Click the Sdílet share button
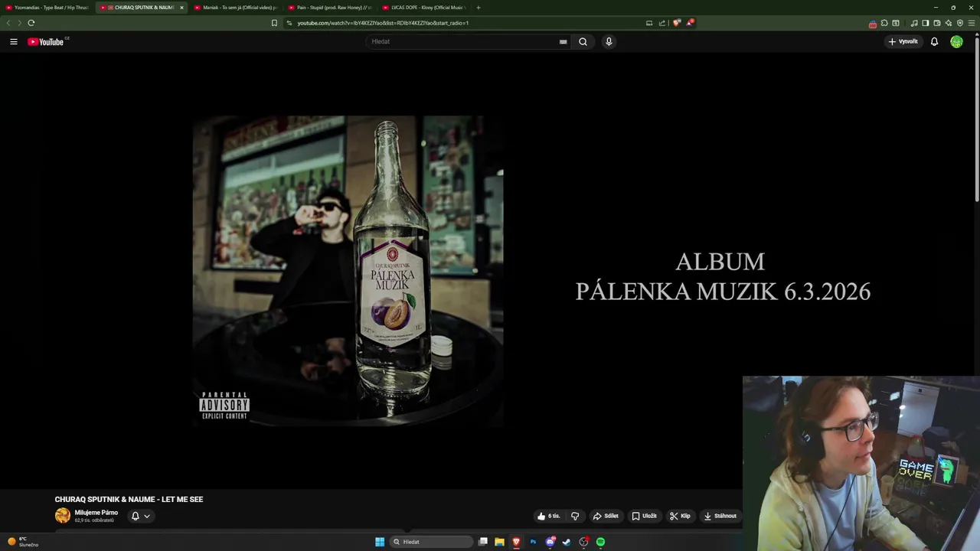Image resolution: width=980 pixels, height=551 pixels. tap(606, 516)
